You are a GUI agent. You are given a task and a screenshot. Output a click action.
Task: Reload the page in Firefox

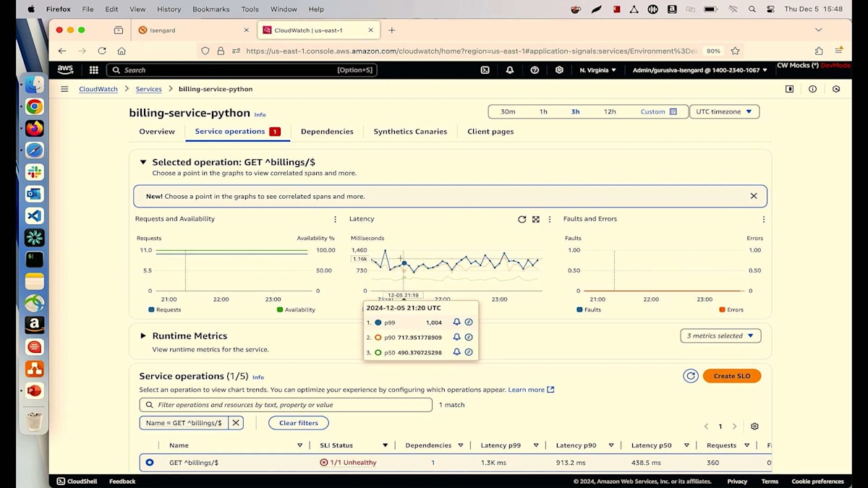click(x=102, y=51)
